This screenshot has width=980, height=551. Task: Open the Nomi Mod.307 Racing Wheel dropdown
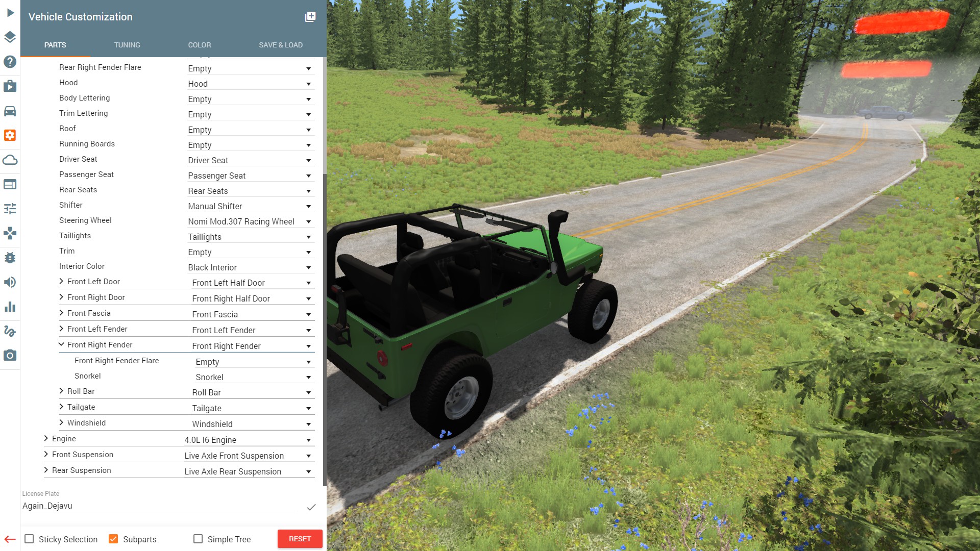251,221
